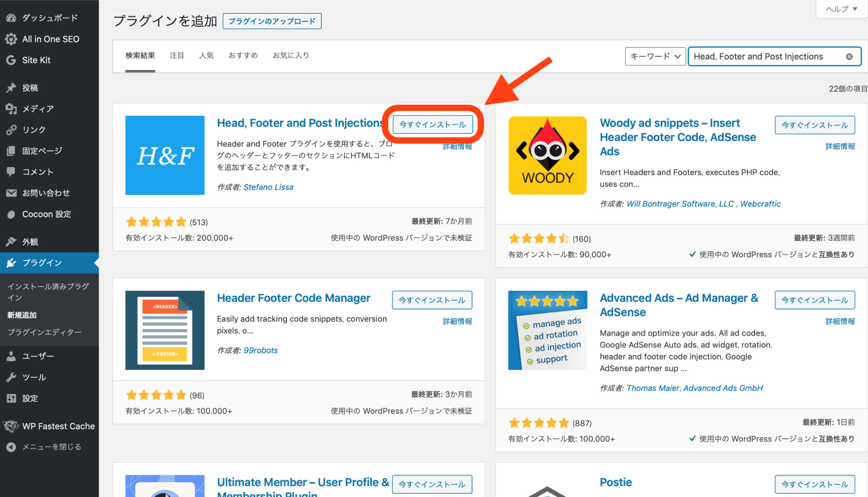Click プラグインのアップロード button
The width and height of the screenshot is (868, 497).
click(x=272, y=21)
